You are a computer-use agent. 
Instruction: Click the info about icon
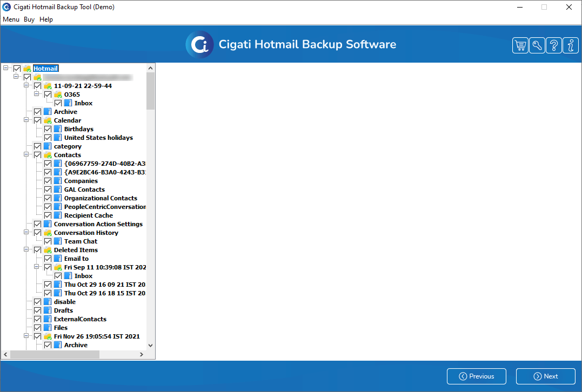(x=571, y=45)
